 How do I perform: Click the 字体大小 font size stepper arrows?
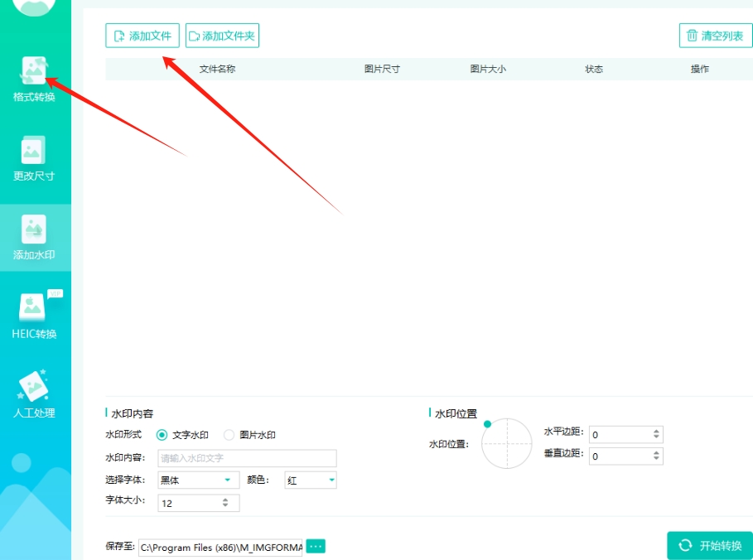[x=225, y=502]
